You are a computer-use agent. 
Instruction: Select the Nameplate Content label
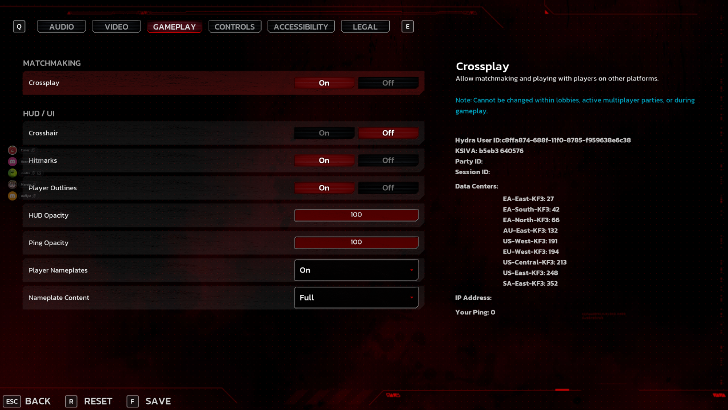tap(58, 298)
